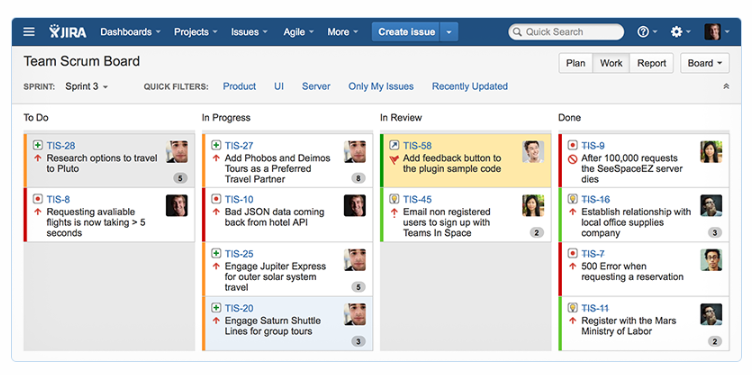This screenshot has height=375, width=752.
Task: Click the assignee avatar on TIS-8
Action: click(x=177, y=205)
